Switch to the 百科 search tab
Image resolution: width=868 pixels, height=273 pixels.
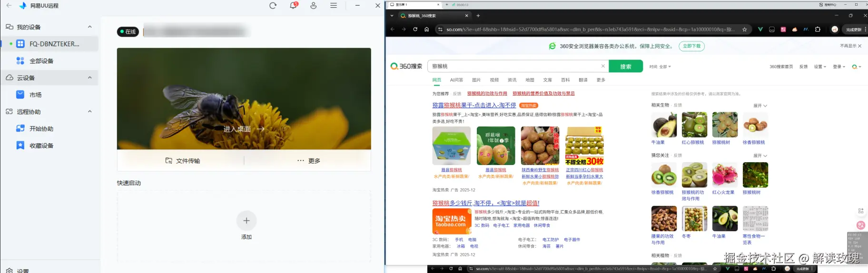[565, 80]
